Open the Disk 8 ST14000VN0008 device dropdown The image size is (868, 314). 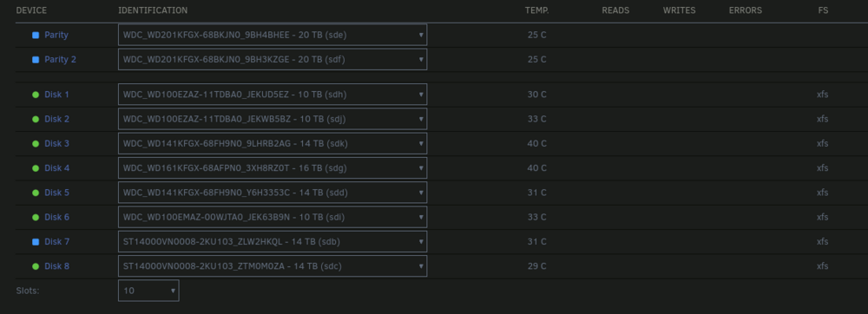click(x=273, y=266)
